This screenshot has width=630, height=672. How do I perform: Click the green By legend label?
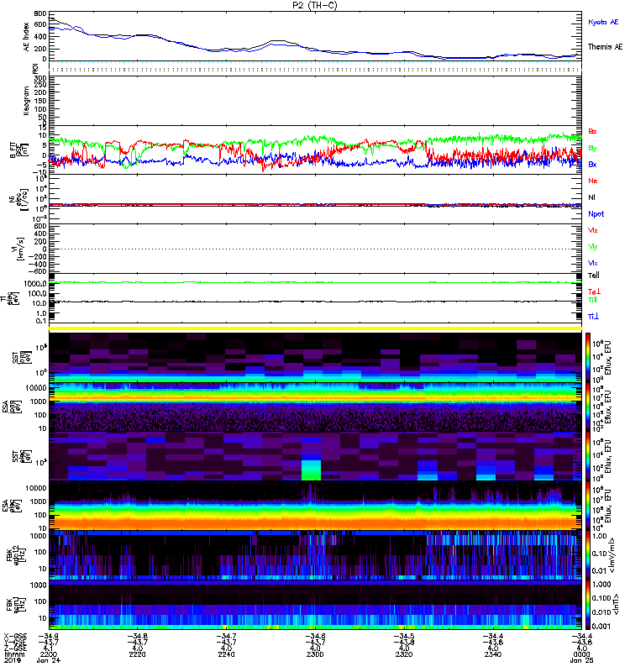[592, 149]
